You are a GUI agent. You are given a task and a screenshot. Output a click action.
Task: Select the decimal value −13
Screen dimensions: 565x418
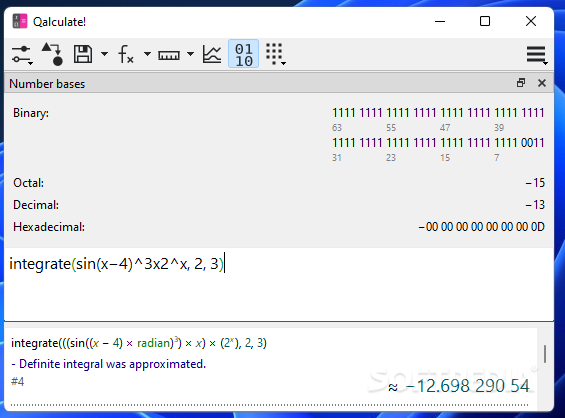click(535, 205)
